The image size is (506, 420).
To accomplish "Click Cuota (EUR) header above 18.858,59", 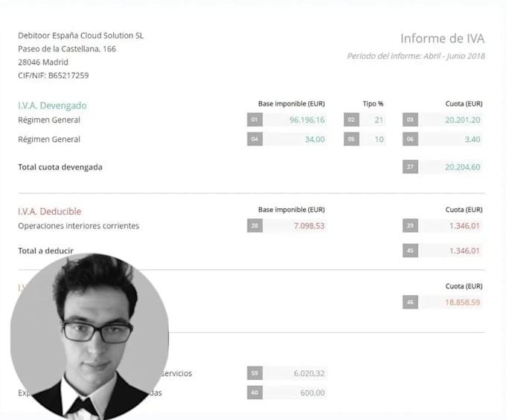I will pyautogui.click(x=464, y=286).
